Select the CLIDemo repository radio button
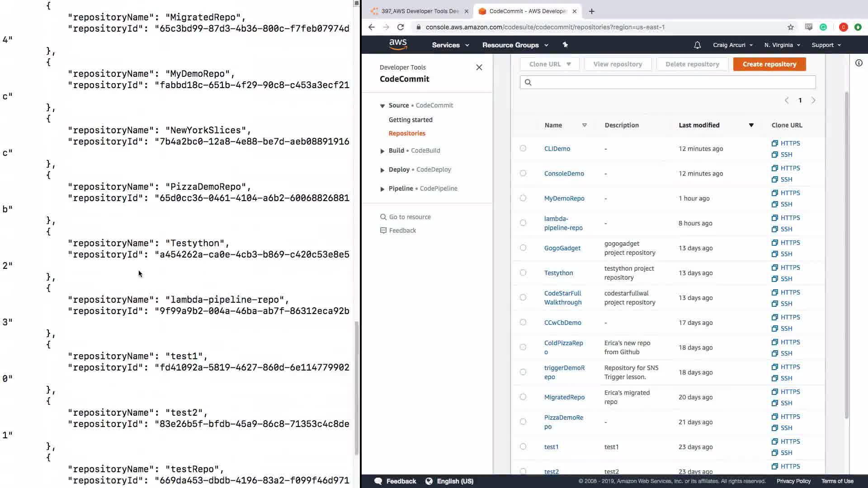This screenshot has width=868, height=488. tap(523, 148)
